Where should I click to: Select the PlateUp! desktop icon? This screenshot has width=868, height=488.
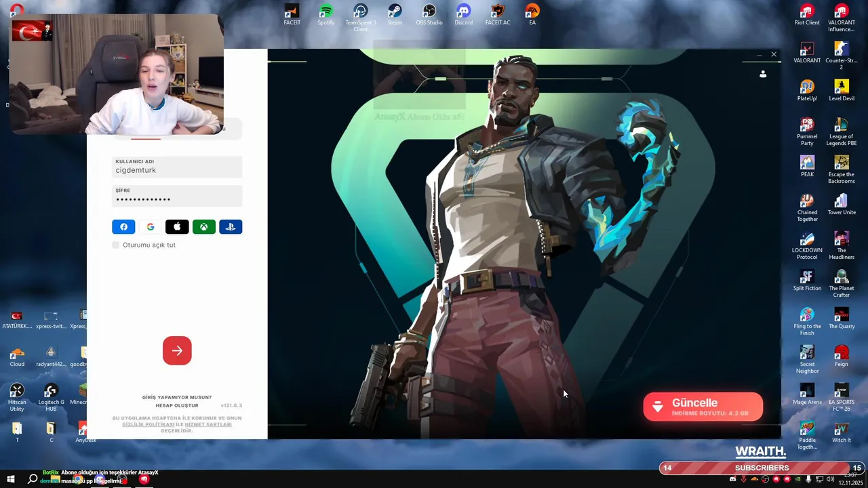click(x=807, y=91)
